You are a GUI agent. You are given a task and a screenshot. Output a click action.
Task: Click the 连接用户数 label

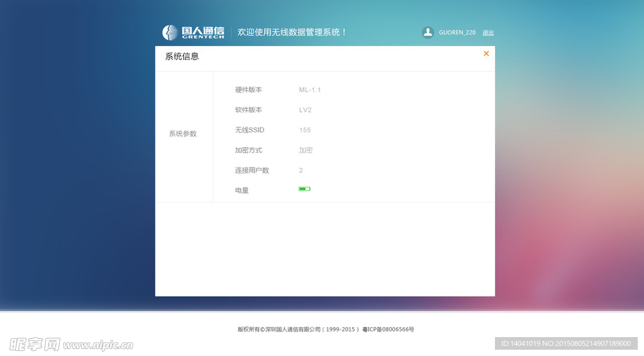coord(252,170)
